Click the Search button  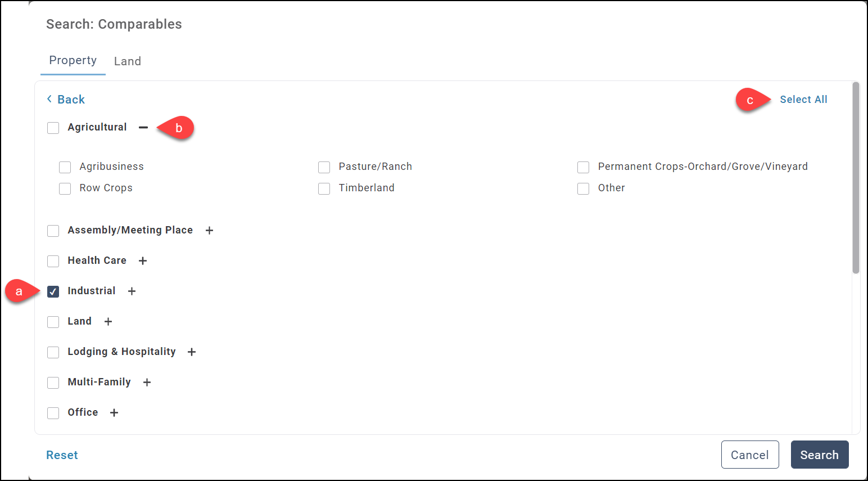(819, 455)
